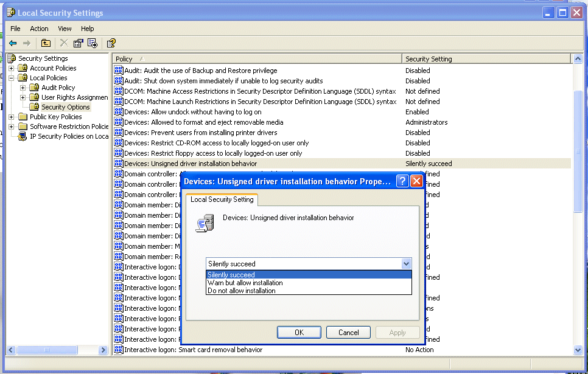
Task: Collapse the Local Policies tree node
Action: (x=11, y=77)
